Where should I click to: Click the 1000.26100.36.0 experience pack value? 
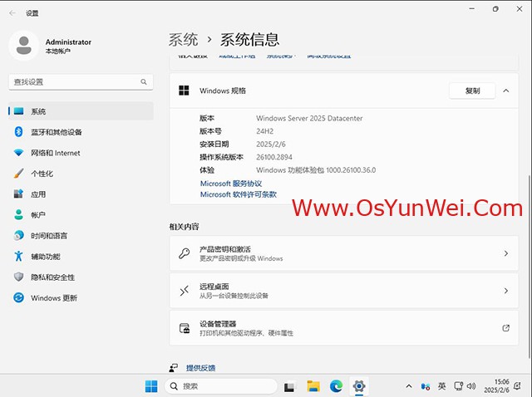tap(351, 170)
